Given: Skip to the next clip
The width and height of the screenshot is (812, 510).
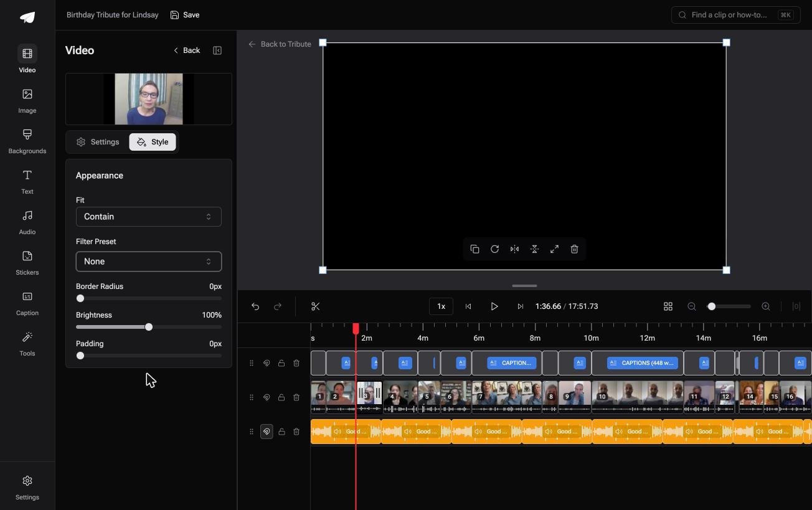Looking at the screenshot, I should 521,306.
